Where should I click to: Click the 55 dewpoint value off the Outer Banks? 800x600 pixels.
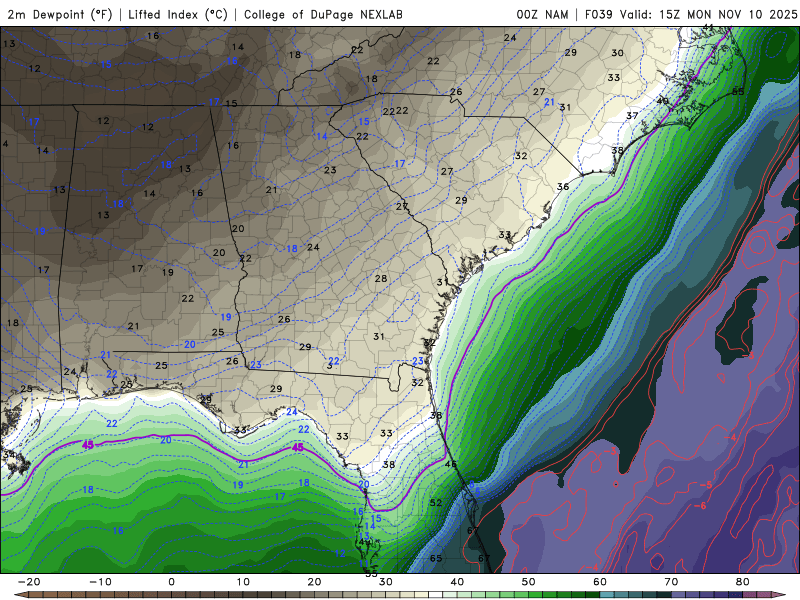point(738,92)
